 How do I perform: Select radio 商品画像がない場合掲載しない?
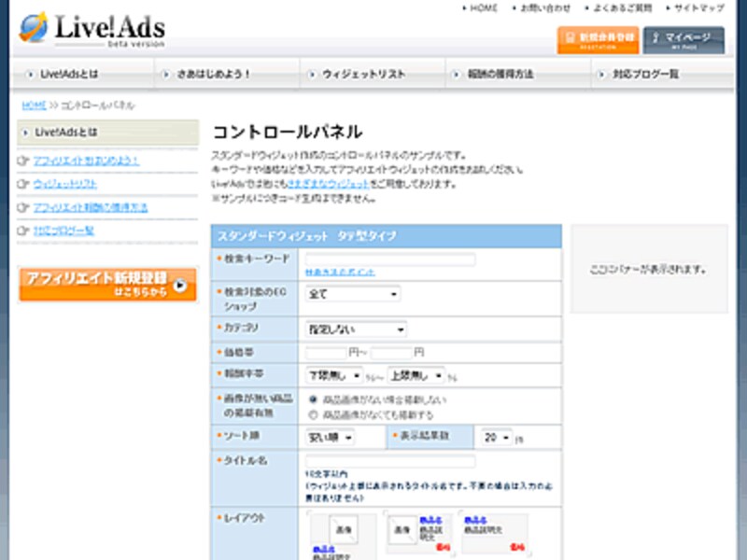click(x=313, y=399)
